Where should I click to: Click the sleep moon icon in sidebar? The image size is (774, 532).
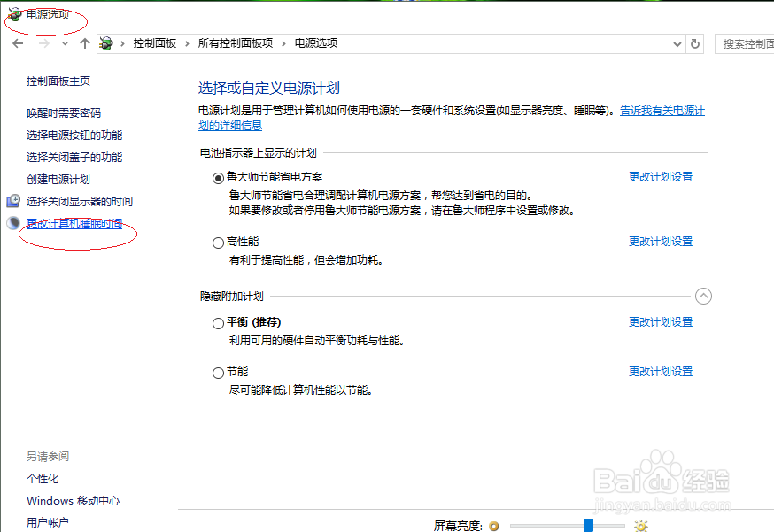click(13, 223)
